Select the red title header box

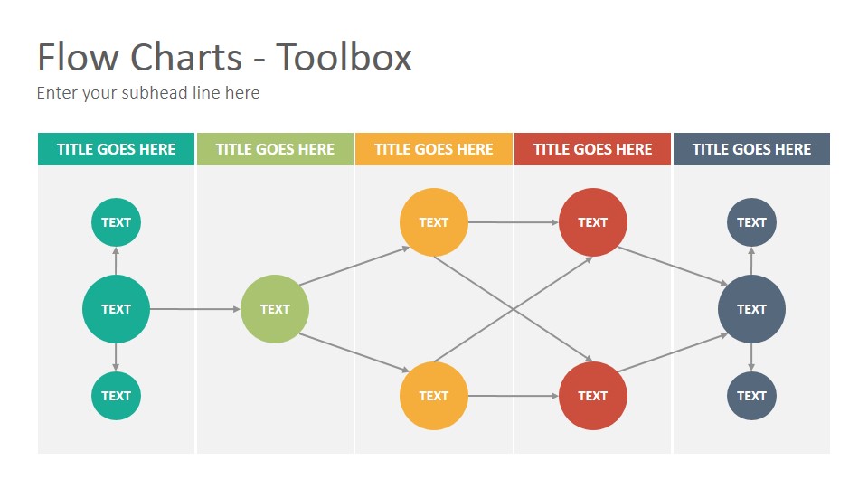click(592, 149)
